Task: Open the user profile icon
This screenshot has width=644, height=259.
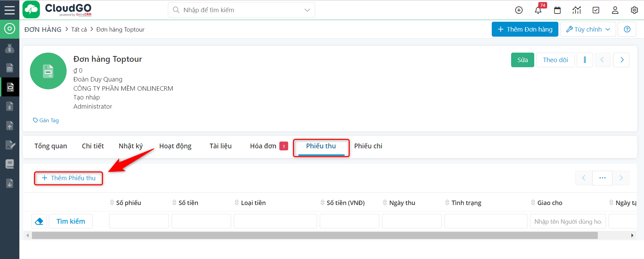Action: pos(615,10)
